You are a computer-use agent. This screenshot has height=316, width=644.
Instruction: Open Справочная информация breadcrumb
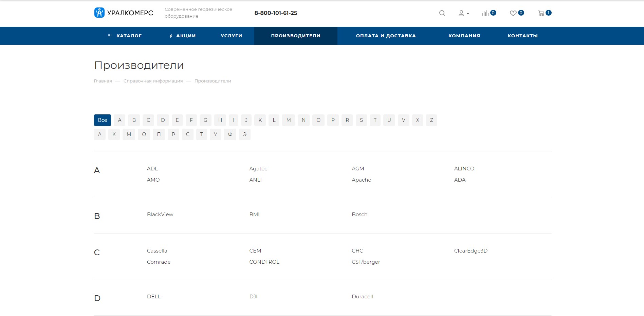pyautogui.click(x=153, y=81)
